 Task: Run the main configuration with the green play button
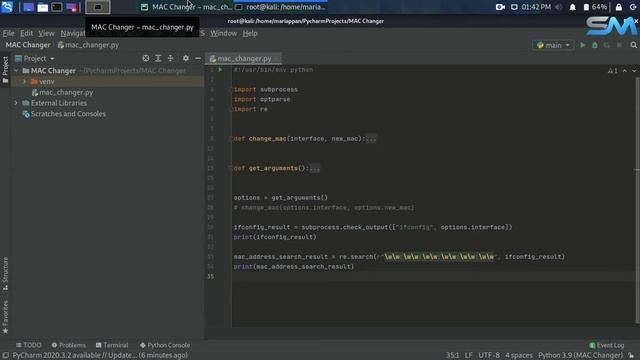pyautogui.click(x=582, y=45)
